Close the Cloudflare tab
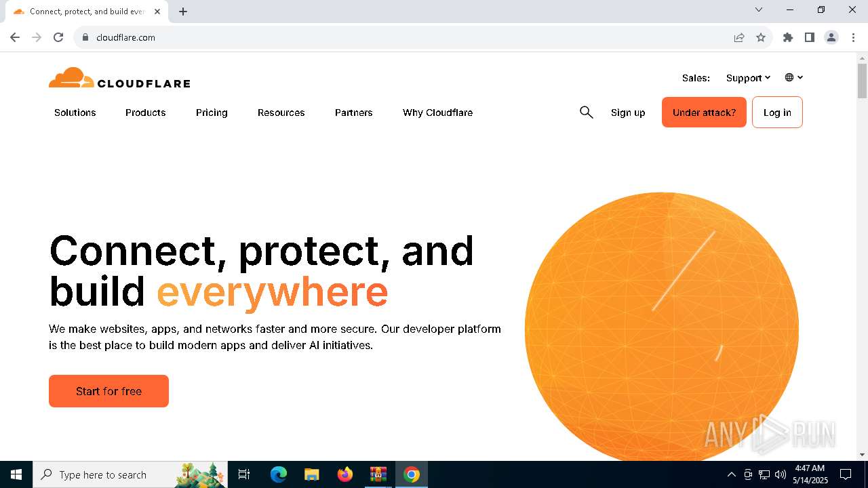 click(157, 12)
